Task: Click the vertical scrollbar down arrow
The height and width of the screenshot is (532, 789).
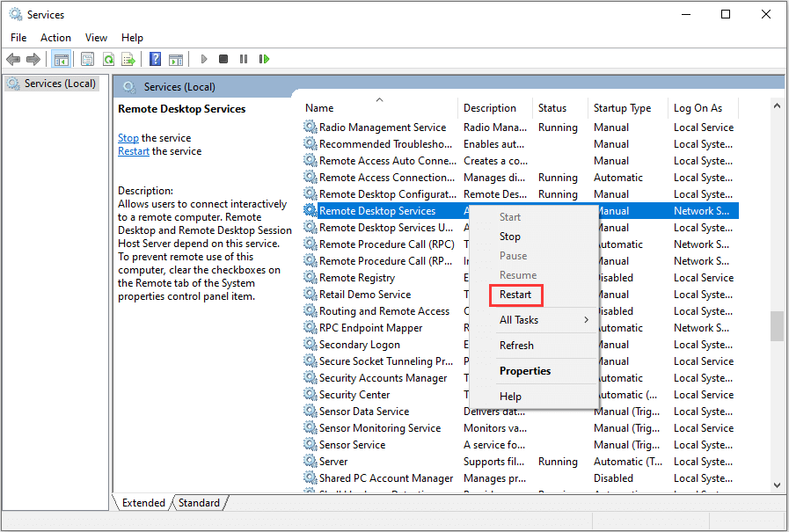Action: [x=777, y=485]
